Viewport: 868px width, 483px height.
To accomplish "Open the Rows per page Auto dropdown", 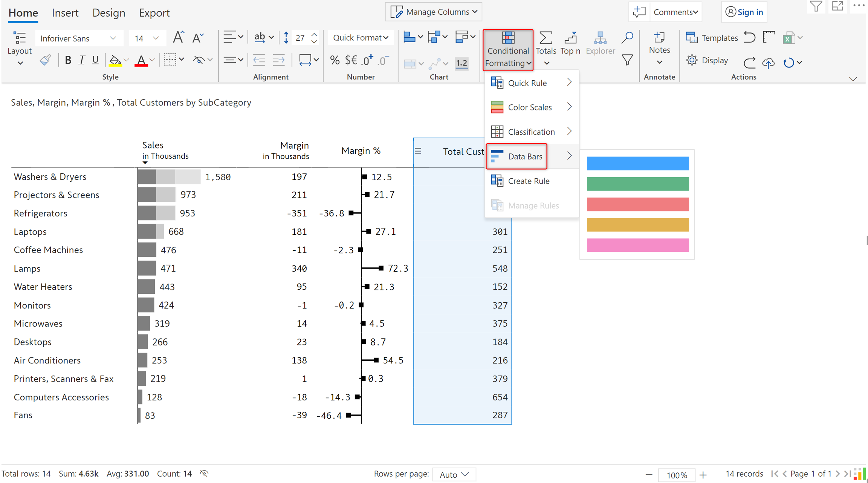I will click(454, 475).
